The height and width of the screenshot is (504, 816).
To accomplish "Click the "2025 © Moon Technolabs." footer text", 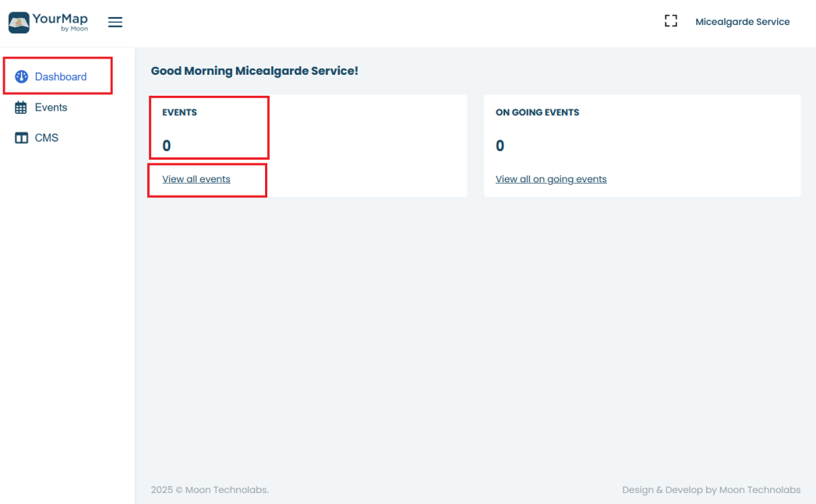I will 210,490.
